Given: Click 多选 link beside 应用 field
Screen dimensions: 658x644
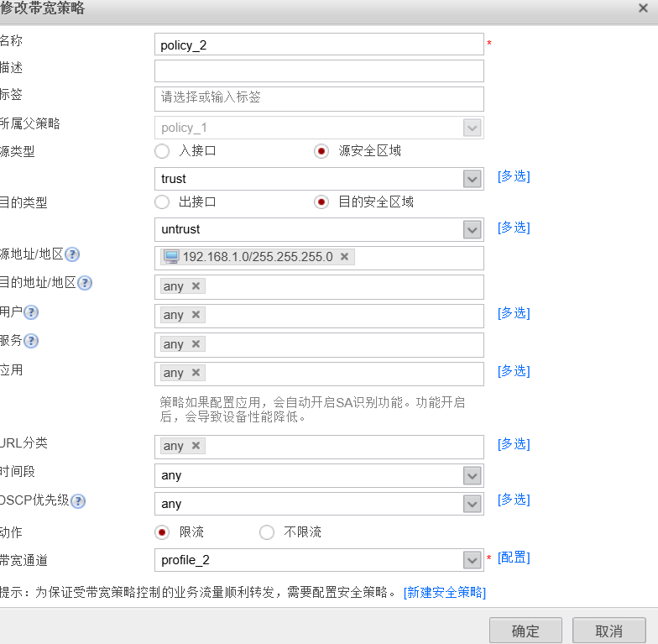Looking at the screenshot, I should 514,371.
